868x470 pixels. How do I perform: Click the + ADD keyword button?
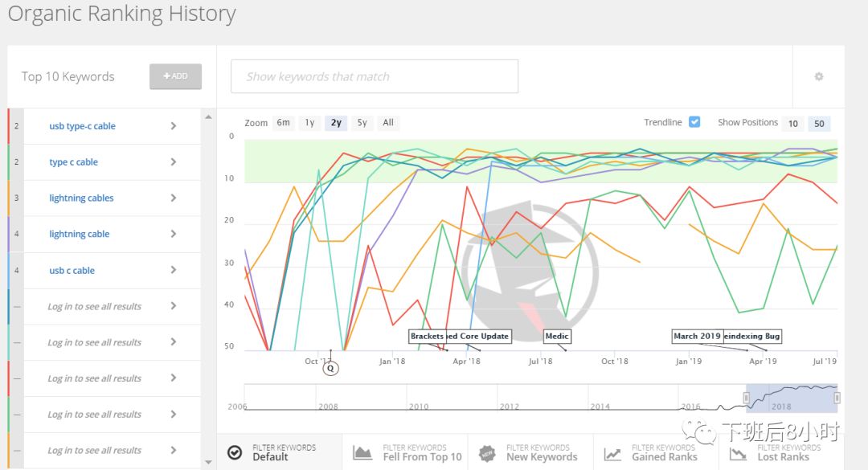coord(175,76)
